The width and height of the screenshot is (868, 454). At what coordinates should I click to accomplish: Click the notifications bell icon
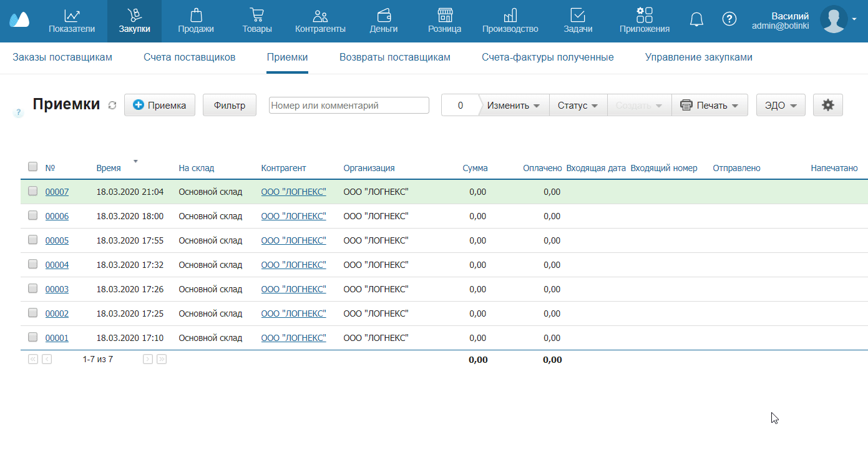click(x=696, y=19)
